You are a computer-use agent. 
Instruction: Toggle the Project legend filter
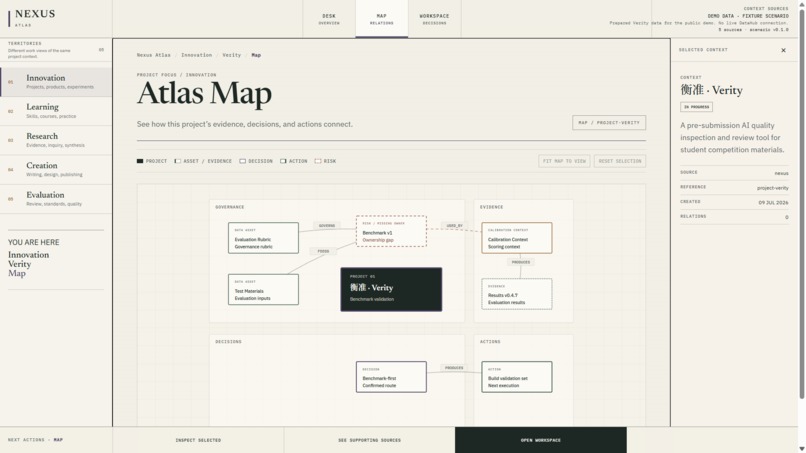(152, 161)
